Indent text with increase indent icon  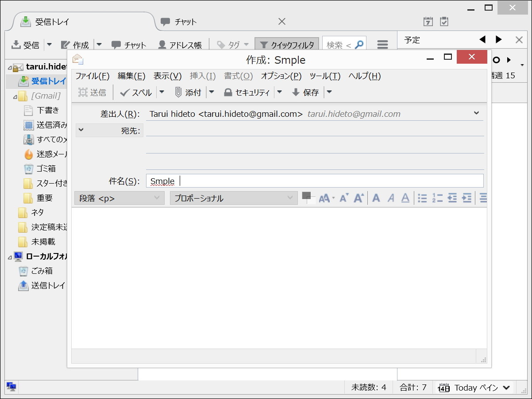pyautogui.click(x=466, y=198)
